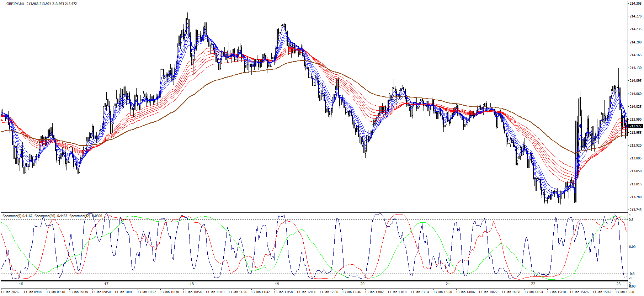Select the current price tag 213.972

tap(635, 126)
